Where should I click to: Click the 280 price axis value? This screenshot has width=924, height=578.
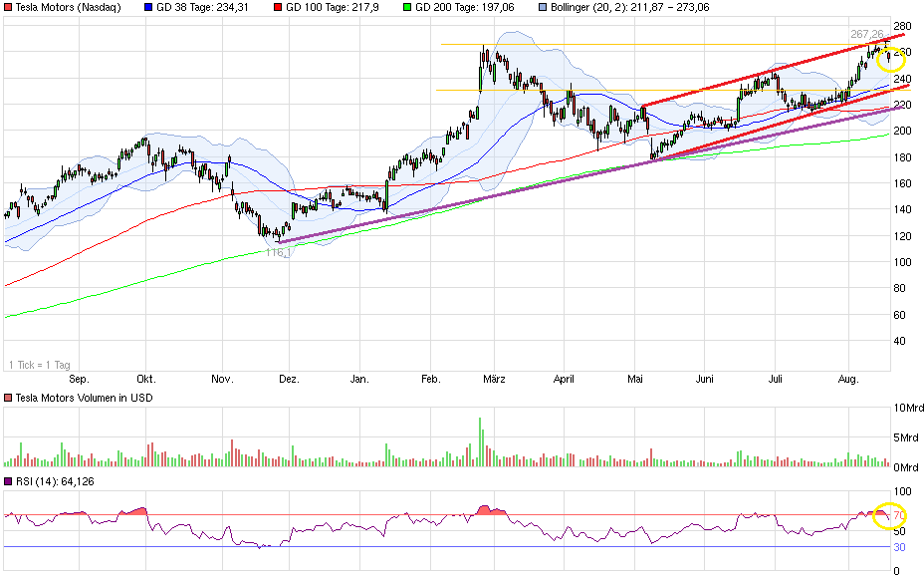coord(903,26)
